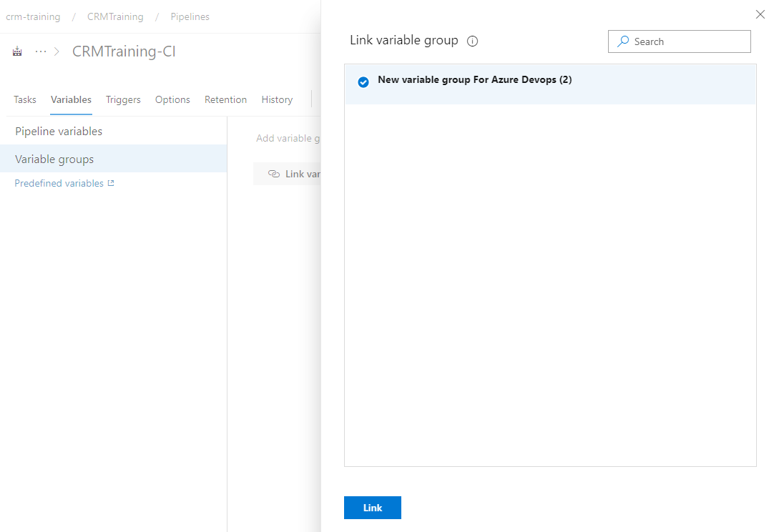This screenshot has width=779, height=532.
Task: Go to CRMTraining project breadcrumb
Action: (x=115, y=17)
